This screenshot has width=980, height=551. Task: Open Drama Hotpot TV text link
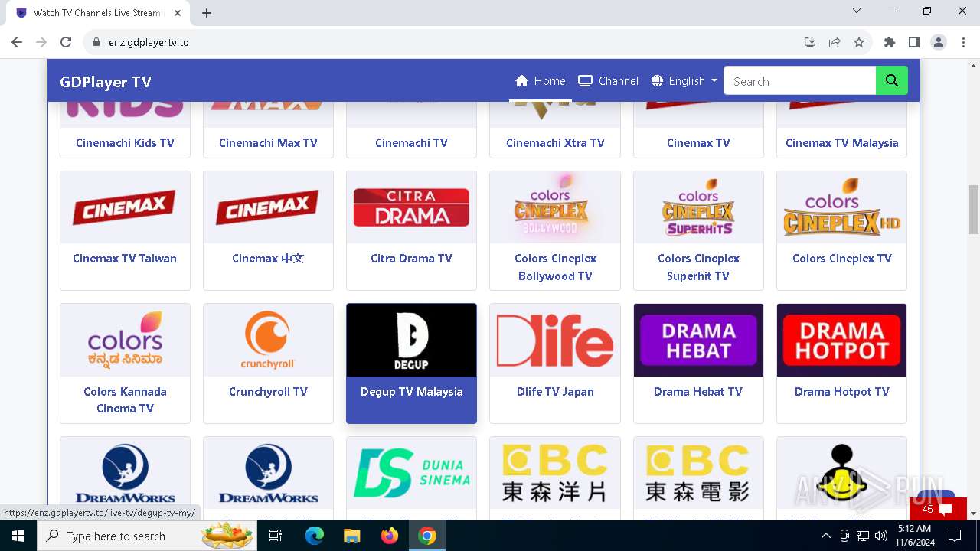click(x=841, y=391)
